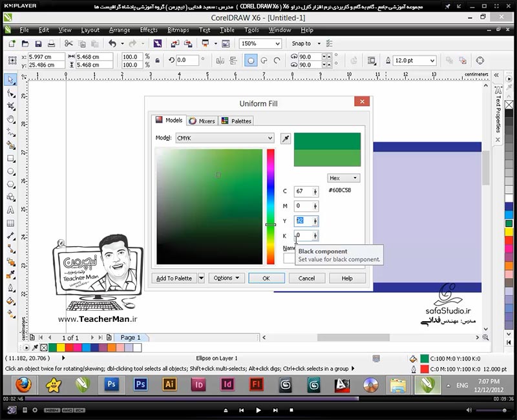Click Cancel in Uniform Fill dialog

coord(306,278)
